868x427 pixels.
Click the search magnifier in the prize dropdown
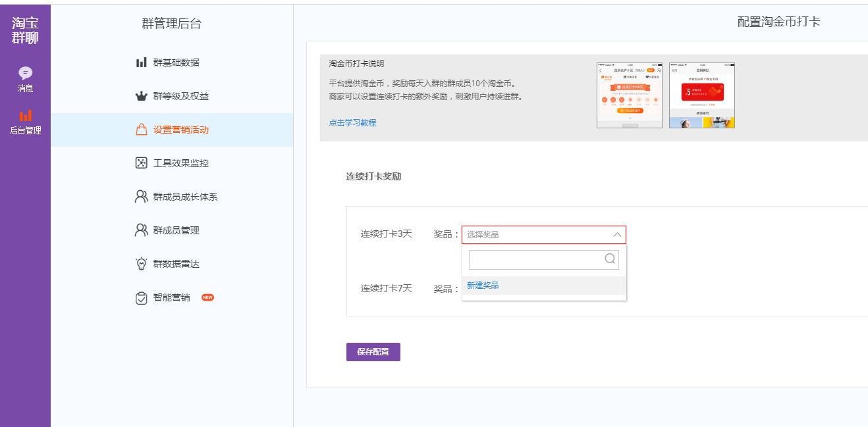(x=610, y=259)
